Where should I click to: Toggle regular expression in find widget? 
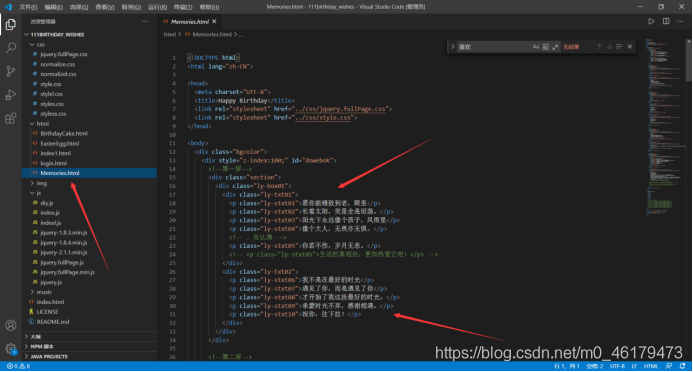point(555,46)
